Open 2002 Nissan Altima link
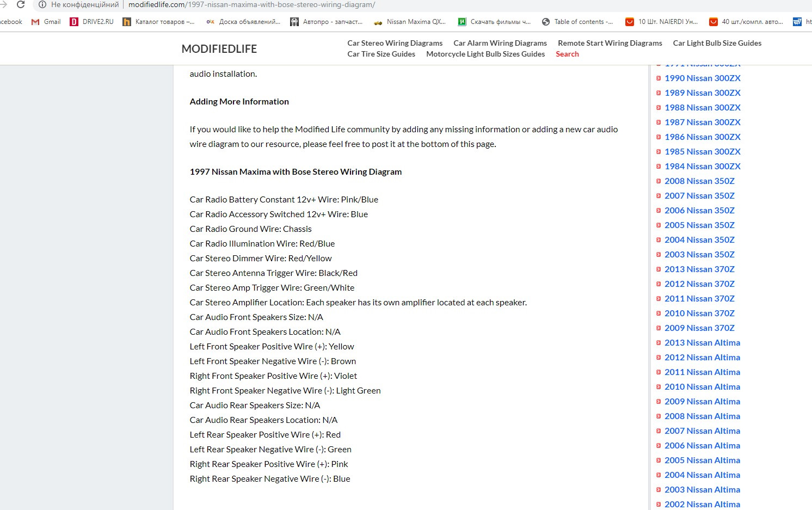The height and width of the screenshot is (510, 812). [x=702, y=504]
